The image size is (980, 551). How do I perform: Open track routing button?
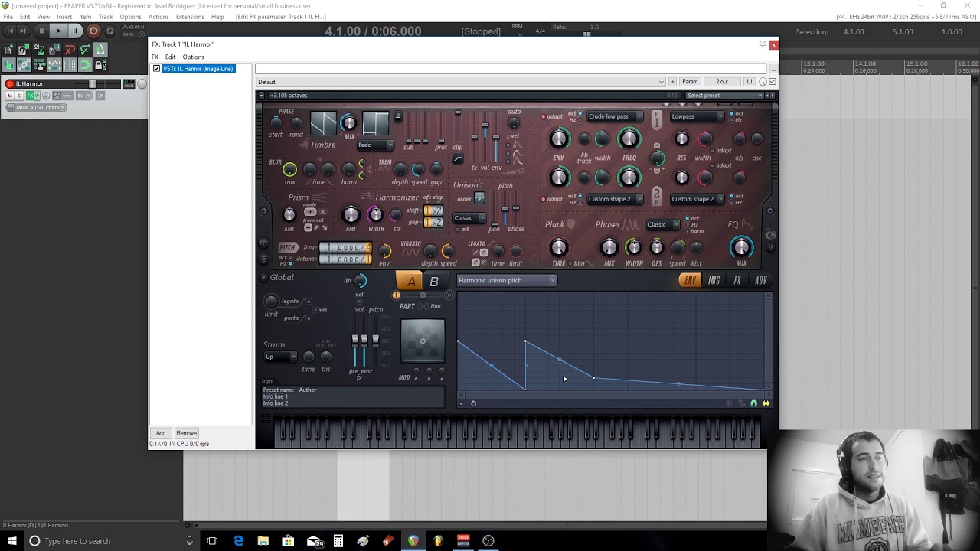pos(129,83)
